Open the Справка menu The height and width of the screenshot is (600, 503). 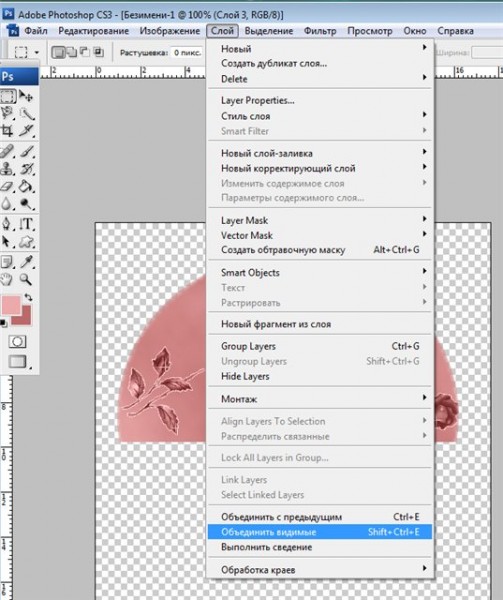pos(455,31)
